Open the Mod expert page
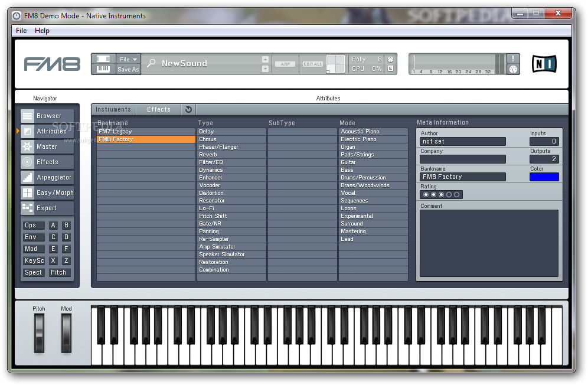The image size is (588, 385). tap(34, 249)
